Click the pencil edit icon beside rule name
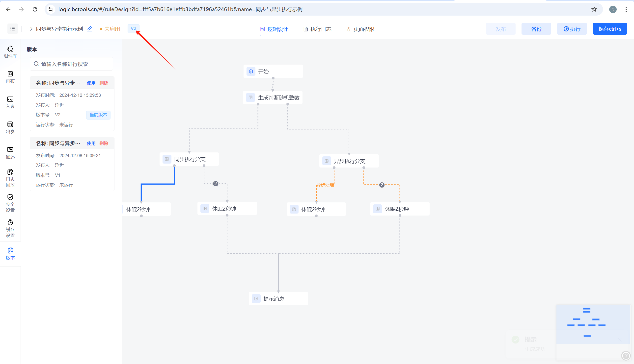Image resolution: width=634 pixels, height=364 pixels. 90,29
